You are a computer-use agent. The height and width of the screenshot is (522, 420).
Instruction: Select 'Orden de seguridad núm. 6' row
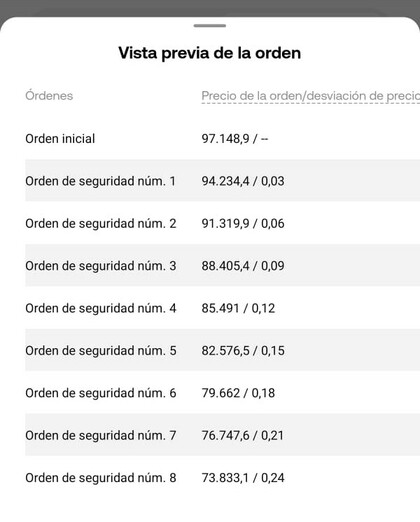coord(223,392)
